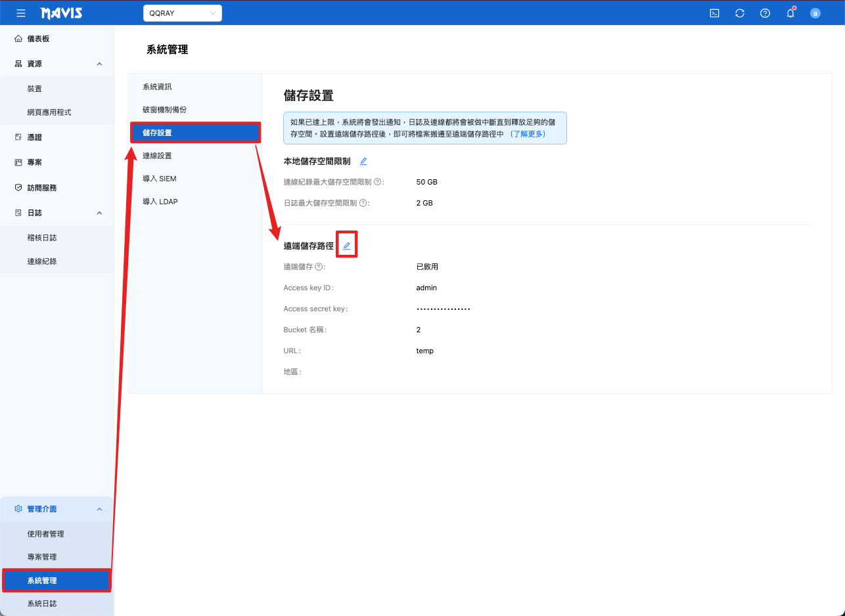The height and width of the screenshot is (616, 845).
Task: Open the 了解更多 link
Action: [x=528, y=134]
